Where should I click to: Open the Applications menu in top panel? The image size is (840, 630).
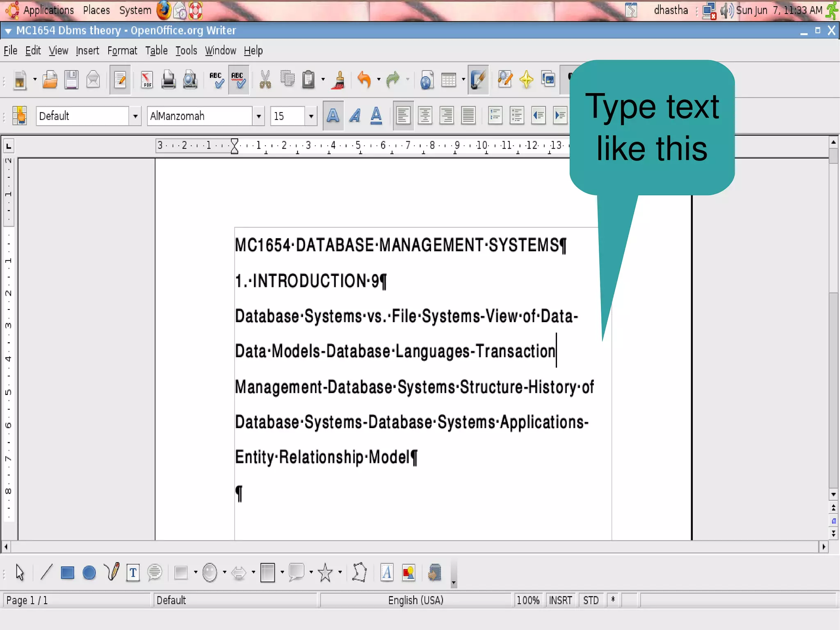pyautogui.click(x=48, y=10)
